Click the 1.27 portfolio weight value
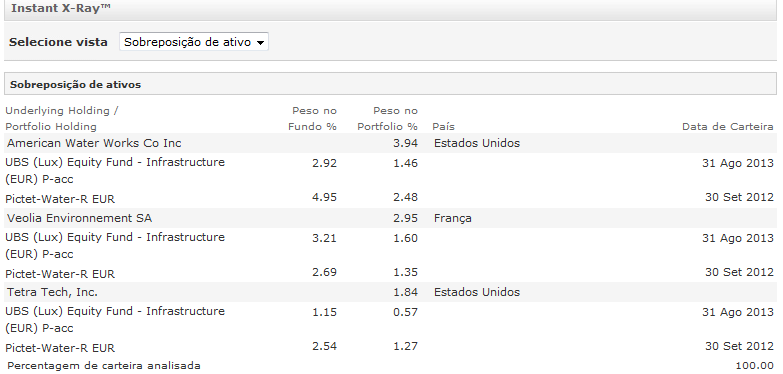Image resolution: width=783 pixels, height=374 pixels. (x=405, y=346)
